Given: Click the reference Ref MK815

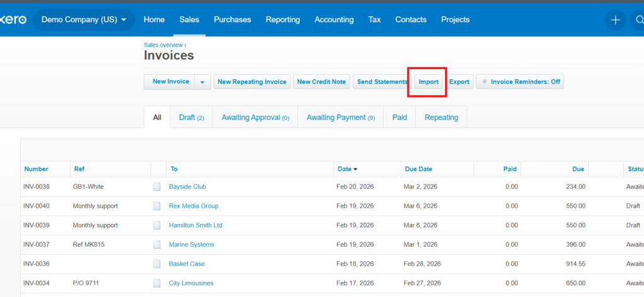Looking at the screenshot, I should click(x=89, y=244).
